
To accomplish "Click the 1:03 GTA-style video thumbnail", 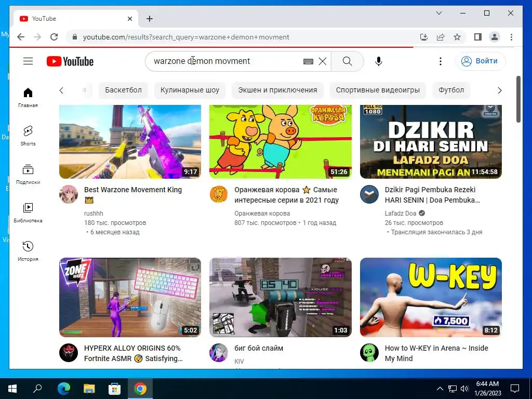I will click(280, 297).
